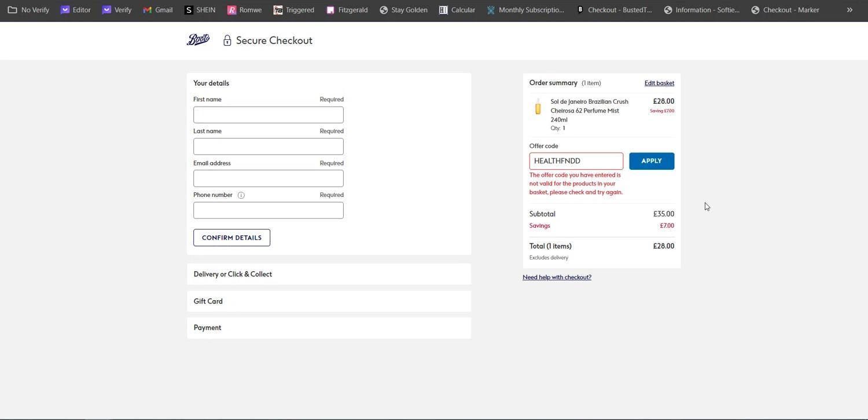The height and width of the screenshot is (420, 868).
Task: Click the Offer code input box
Action: [x=576, y=161]
